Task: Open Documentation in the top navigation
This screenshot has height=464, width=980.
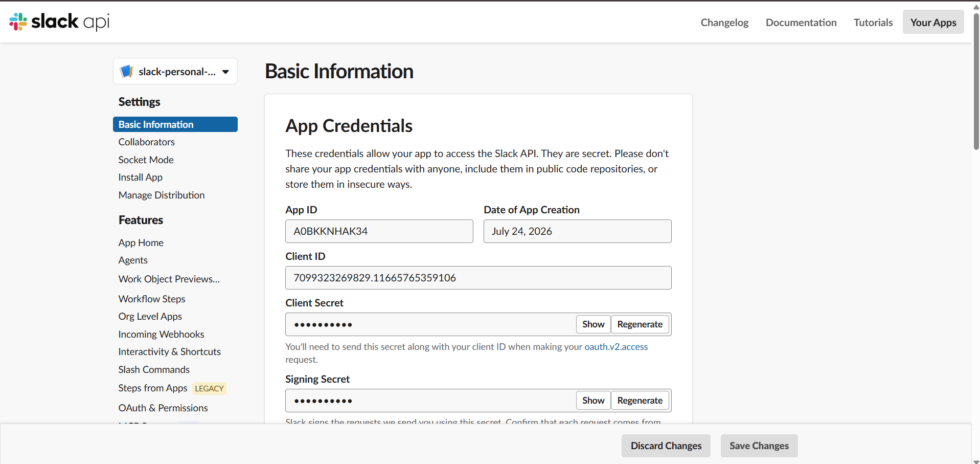Action: coord(801,23)
